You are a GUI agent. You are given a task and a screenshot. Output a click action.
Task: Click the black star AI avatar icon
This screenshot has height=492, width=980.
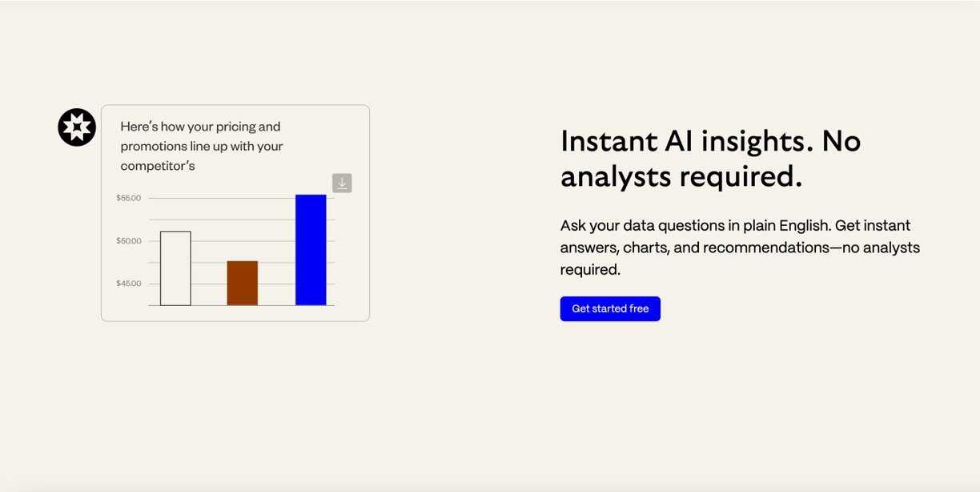pos(77,127)
